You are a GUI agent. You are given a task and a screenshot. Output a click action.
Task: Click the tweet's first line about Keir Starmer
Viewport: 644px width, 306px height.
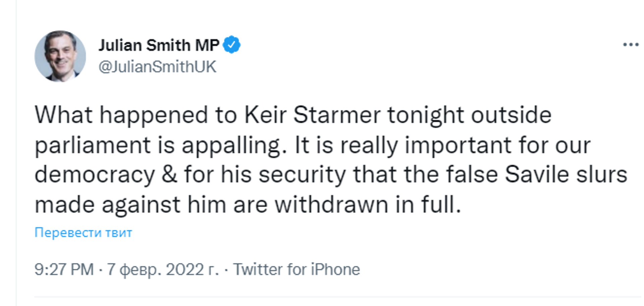(x=293, y=115)
